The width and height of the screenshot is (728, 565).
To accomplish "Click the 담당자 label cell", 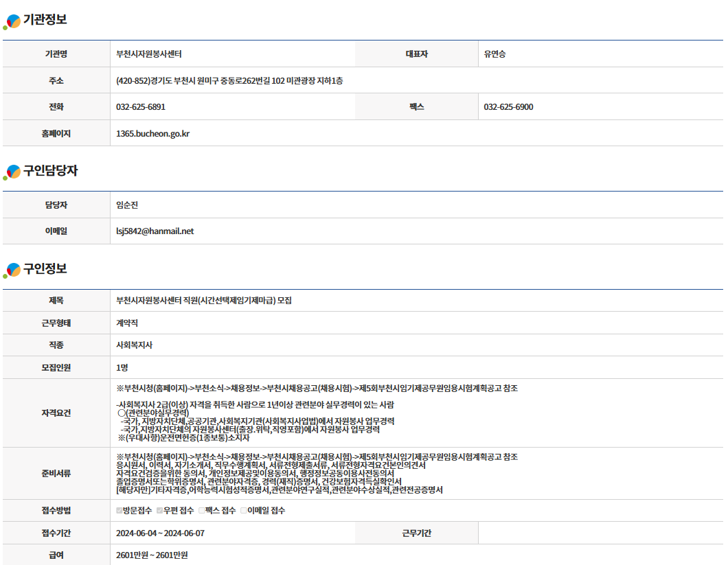I will (56, 205).
